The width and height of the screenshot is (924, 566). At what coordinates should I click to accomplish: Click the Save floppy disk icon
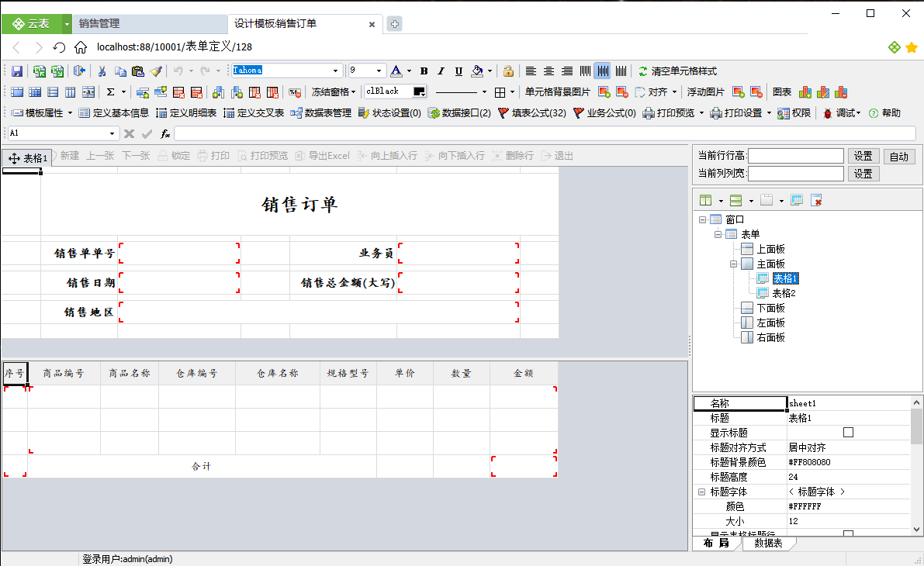pyautogui.click(x=17, y=71)
